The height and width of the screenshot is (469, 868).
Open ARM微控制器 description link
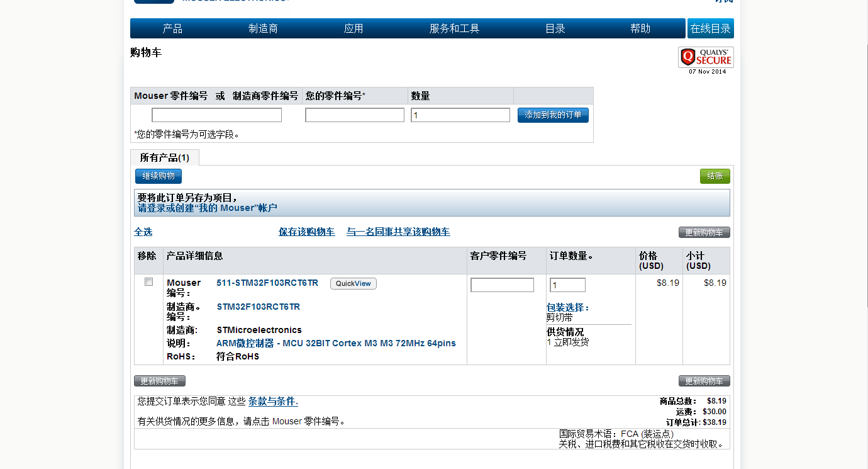tap(336, 343)
